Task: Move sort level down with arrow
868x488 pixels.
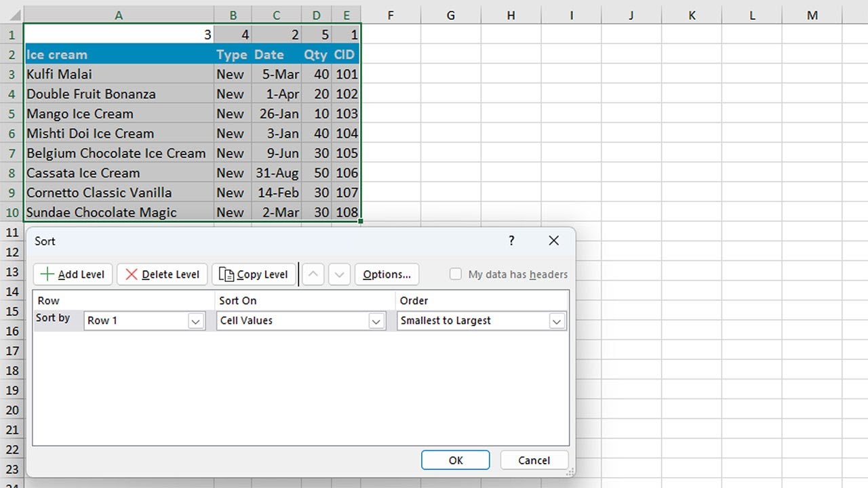Action: 340,274
